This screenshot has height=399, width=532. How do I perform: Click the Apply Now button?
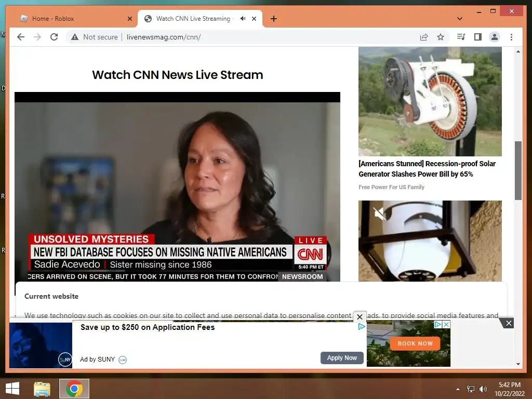click(x=342, y=358)
